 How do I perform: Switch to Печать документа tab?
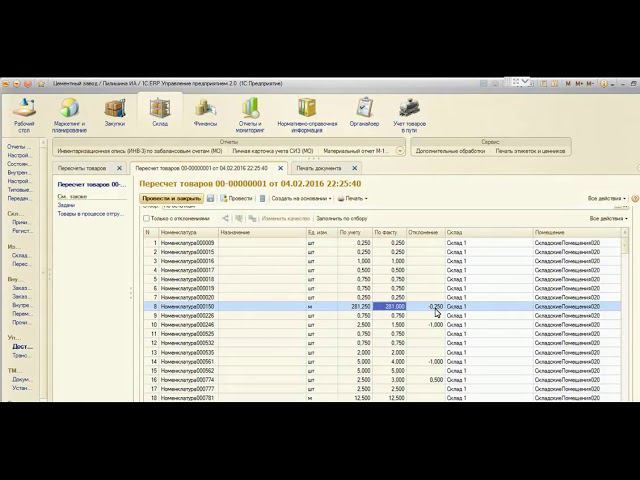(x=319, y=168)
